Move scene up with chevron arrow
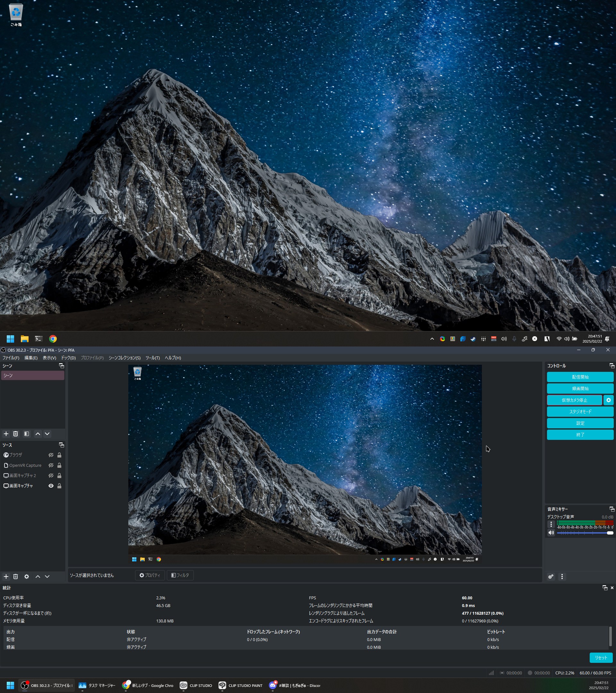The width and height of the screenshot is (616, 693). [x=38, y=434]
